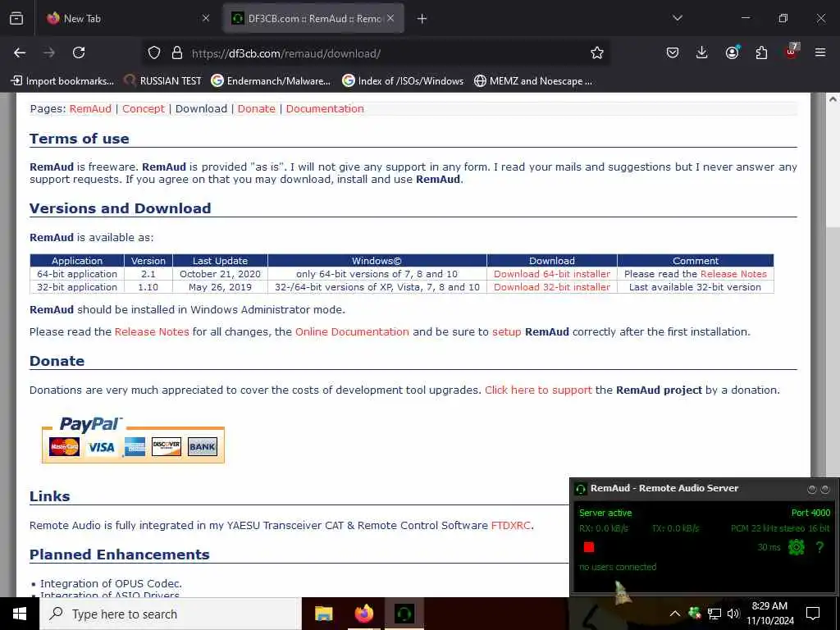Viewport: 840px width, 630px height.
Task: Close RemAud with last round title button
Action: (x=825, y=489)
